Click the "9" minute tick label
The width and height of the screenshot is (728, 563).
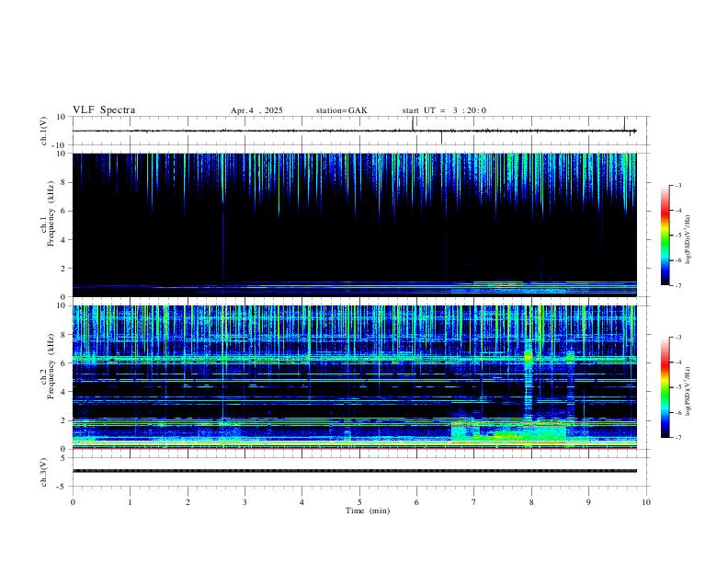(588, 502)
